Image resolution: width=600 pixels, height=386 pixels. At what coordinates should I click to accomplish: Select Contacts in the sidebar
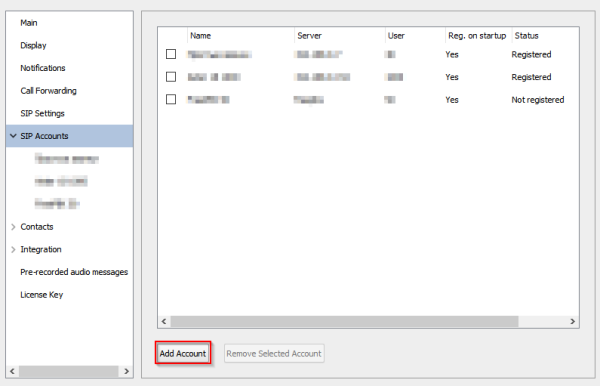tap(37, 227)
